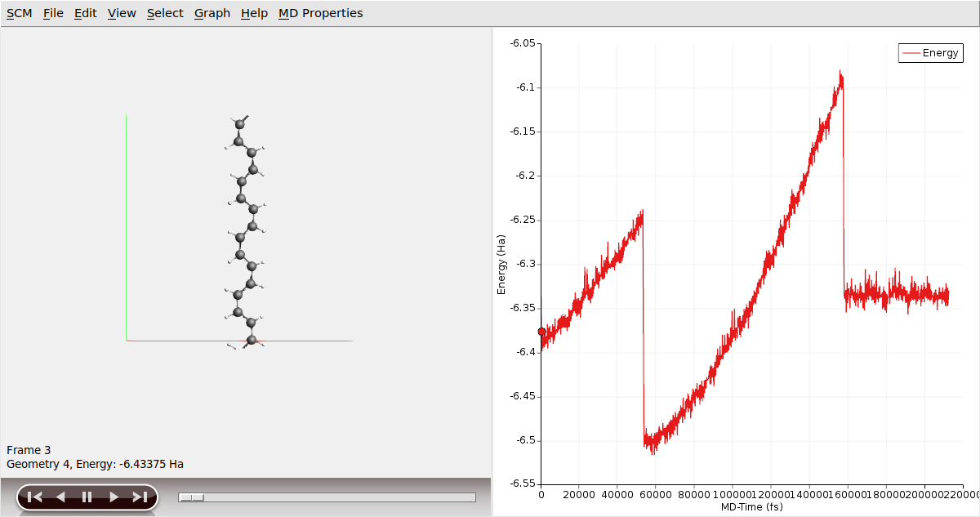Step back one frame arrow
The image size is (980, 517).
[x=60, y=497]
